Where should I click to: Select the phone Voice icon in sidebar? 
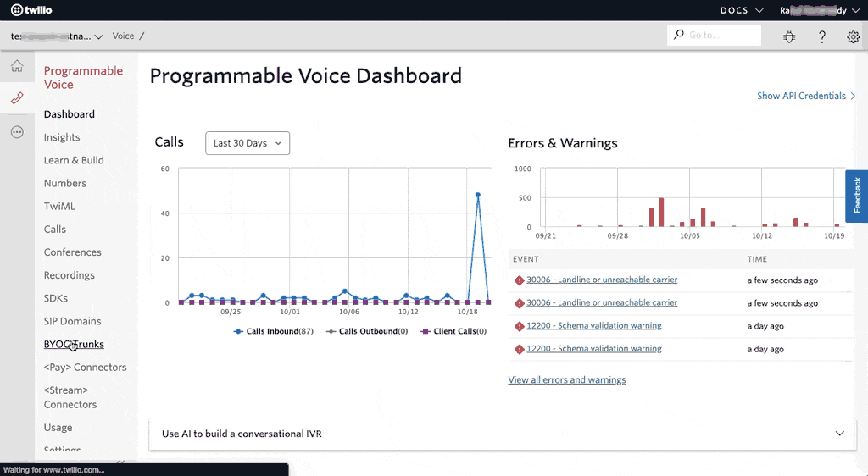(x=17, y=98)
